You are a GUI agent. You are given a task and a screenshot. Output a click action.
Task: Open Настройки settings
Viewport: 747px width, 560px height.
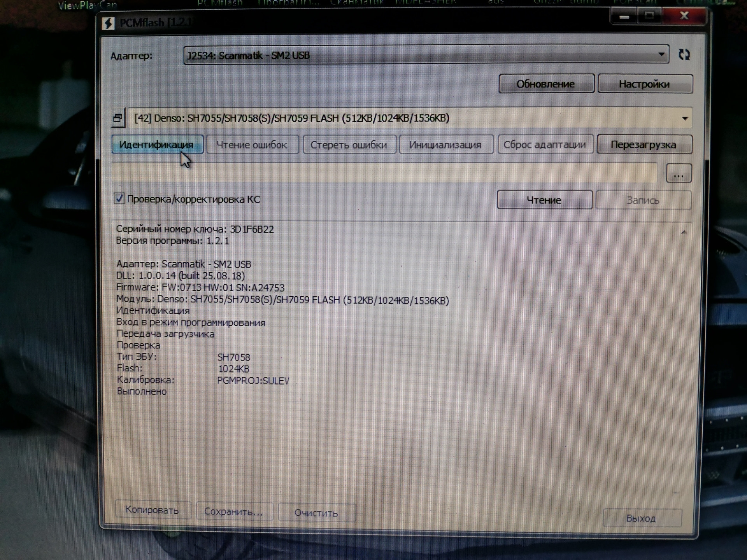pyautogui.click(x=645, y=84)
